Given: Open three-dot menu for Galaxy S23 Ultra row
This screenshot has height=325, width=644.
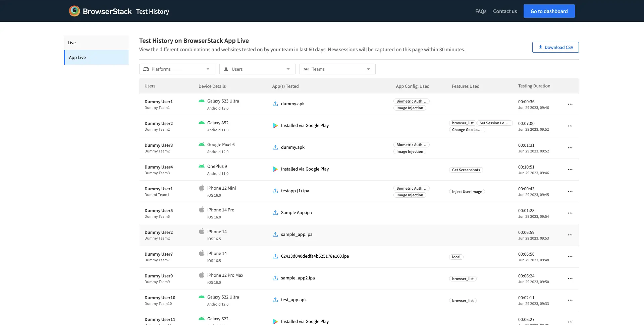Looking at the screenshot, I should tap(570, 104).
